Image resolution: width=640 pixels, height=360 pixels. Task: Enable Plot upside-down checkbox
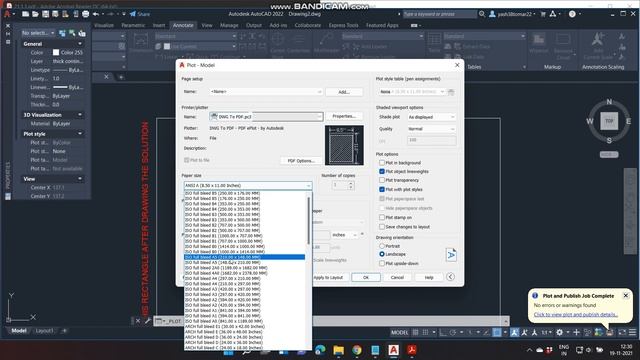click(382, 263)
